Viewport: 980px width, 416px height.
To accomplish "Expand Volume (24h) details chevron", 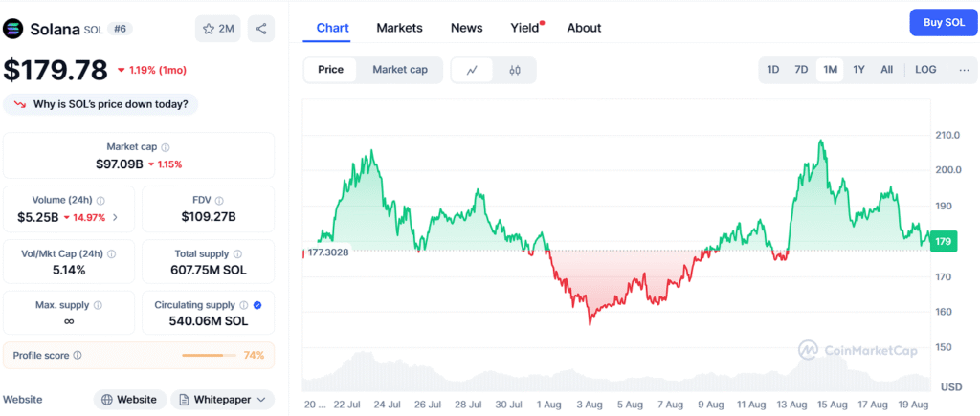I will (116, 217).
